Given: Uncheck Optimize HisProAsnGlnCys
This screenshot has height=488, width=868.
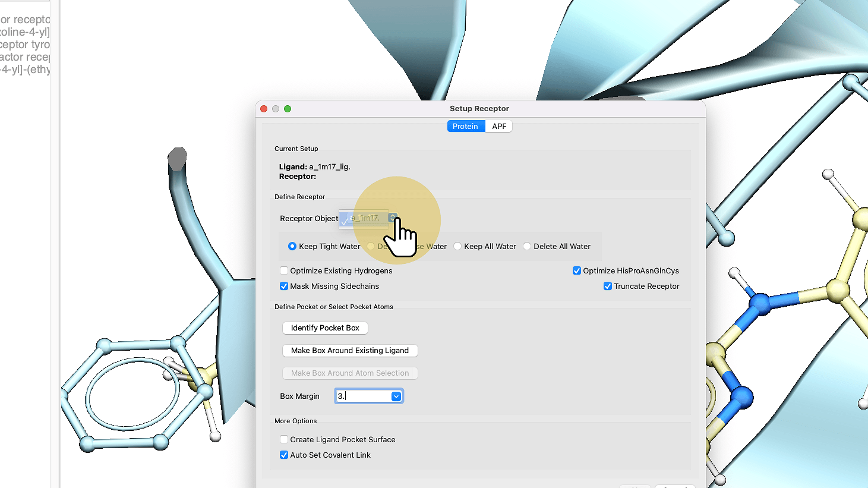Looking at the screenshot, I should click(x=576, y=270).
